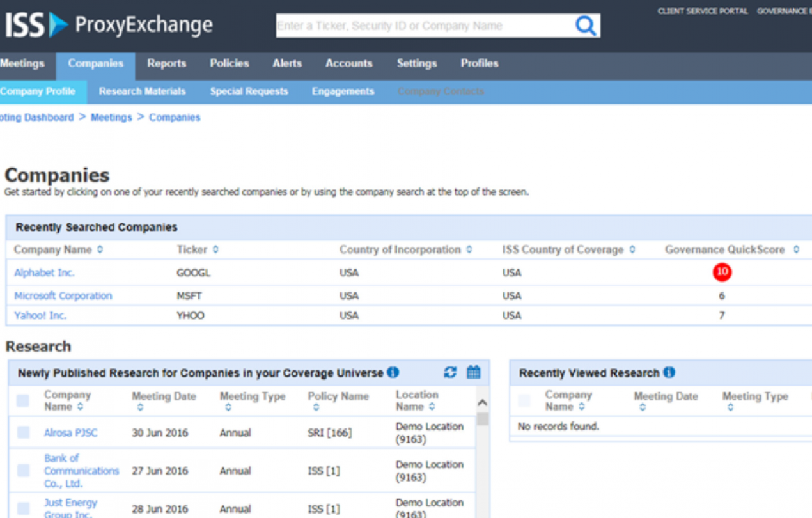Click the ISS ProxyExchange logo
The width and height of the screenshot is (812, 518).
point(109,25)
